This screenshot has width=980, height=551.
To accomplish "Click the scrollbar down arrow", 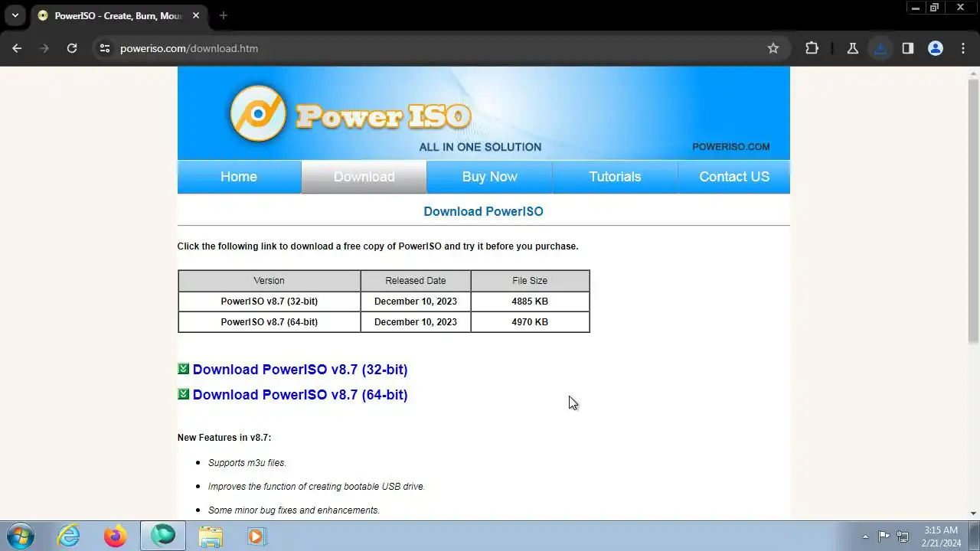I will coord(974,514).
